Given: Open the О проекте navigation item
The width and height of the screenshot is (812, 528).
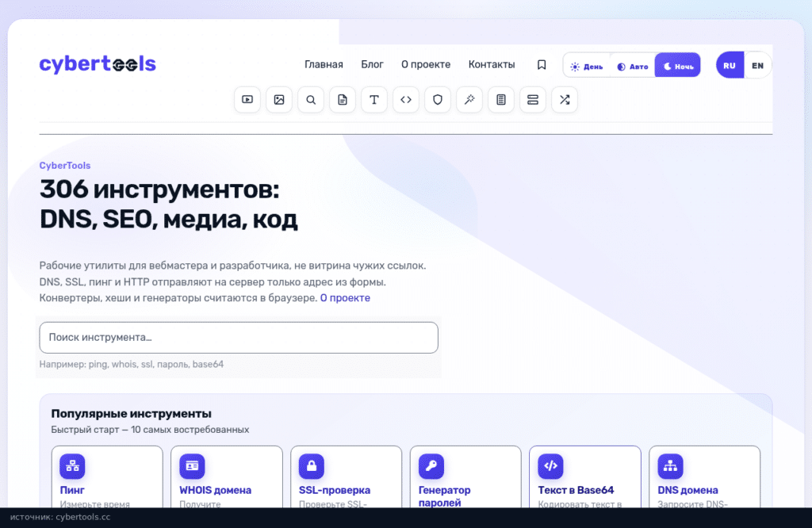Looking at the screenshot, I should coord(426,64).
